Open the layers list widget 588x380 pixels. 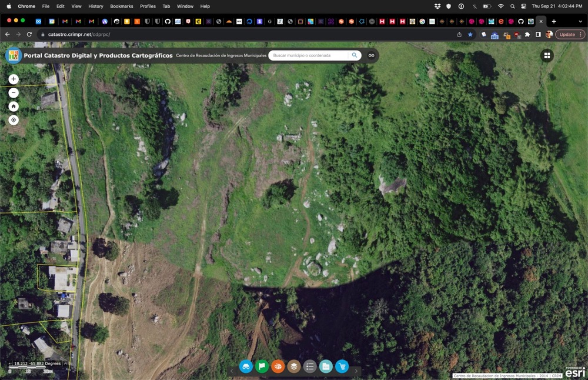coord(294,366)
